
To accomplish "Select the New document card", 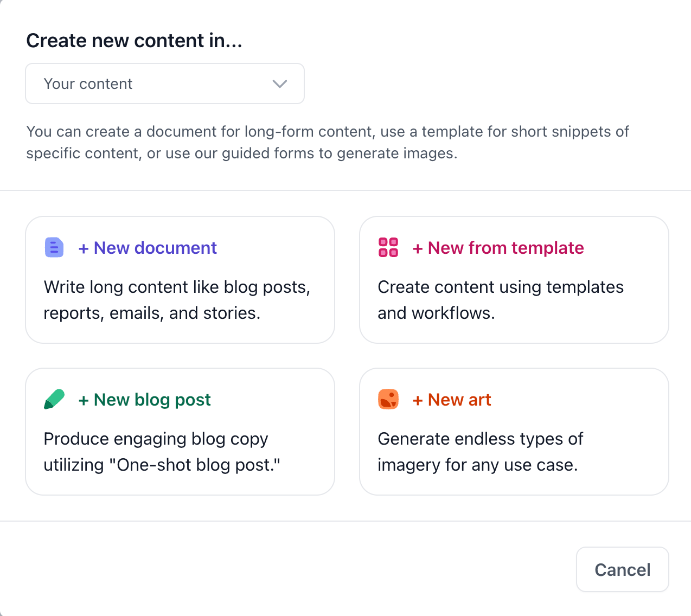I will coord(180,279).
